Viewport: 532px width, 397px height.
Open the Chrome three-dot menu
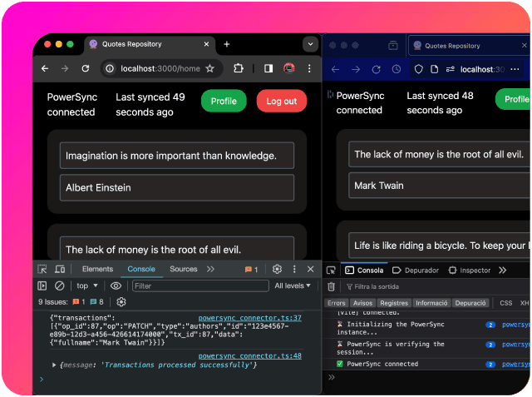(x=309, y=68)
